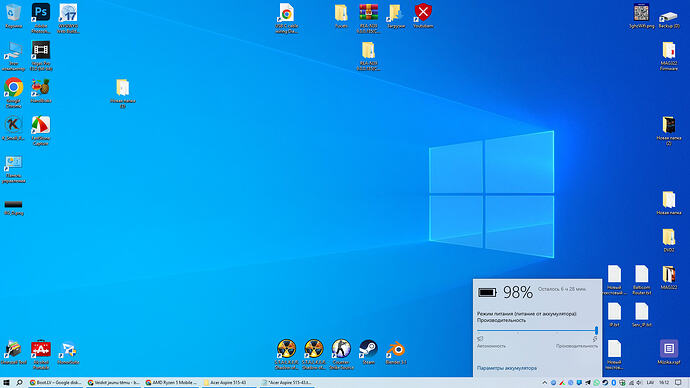Viewport: 690px width, 388px height.
Task: Select the black jpeg image file
Action: pyautogui.click(x=14, y=207)
